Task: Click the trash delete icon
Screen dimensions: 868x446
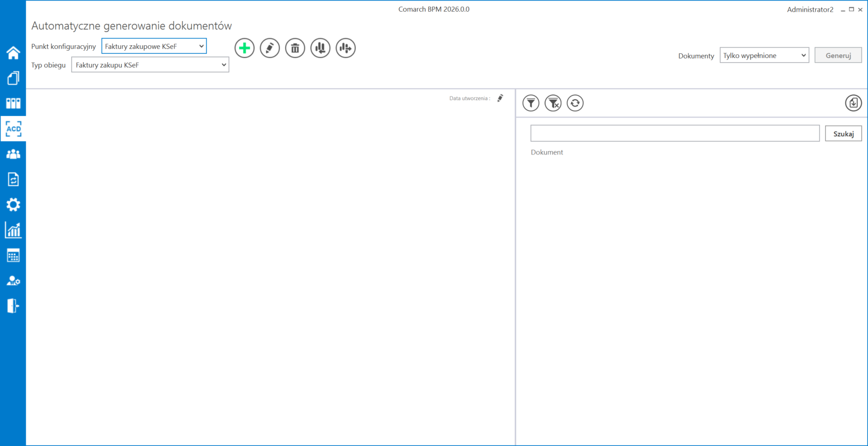Action: tap(295, 48)
